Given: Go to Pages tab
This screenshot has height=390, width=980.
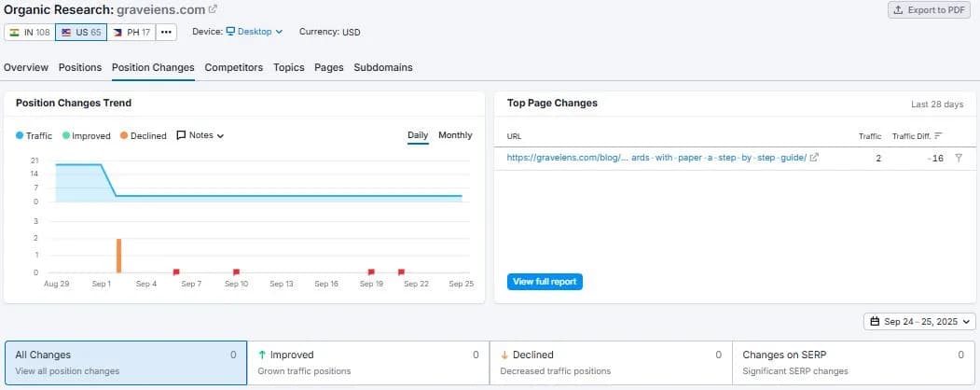Looking at the screenshot, I should (x=329, y=67).
